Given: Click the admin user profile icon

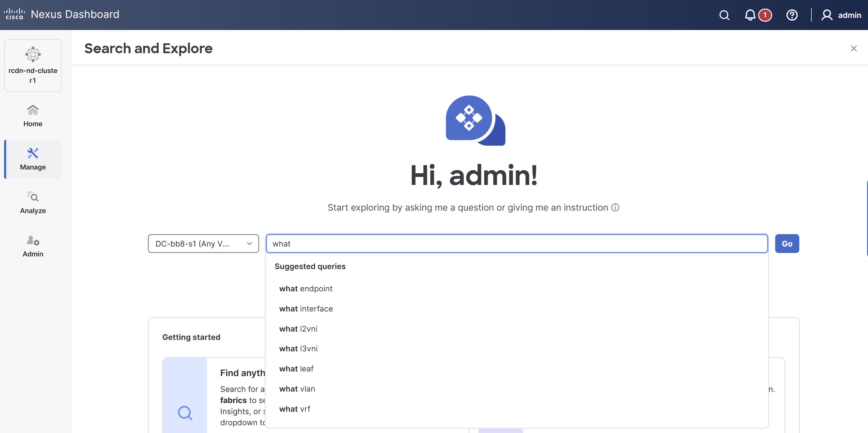Looking at the screenshot, I should [x=827, y=15].
